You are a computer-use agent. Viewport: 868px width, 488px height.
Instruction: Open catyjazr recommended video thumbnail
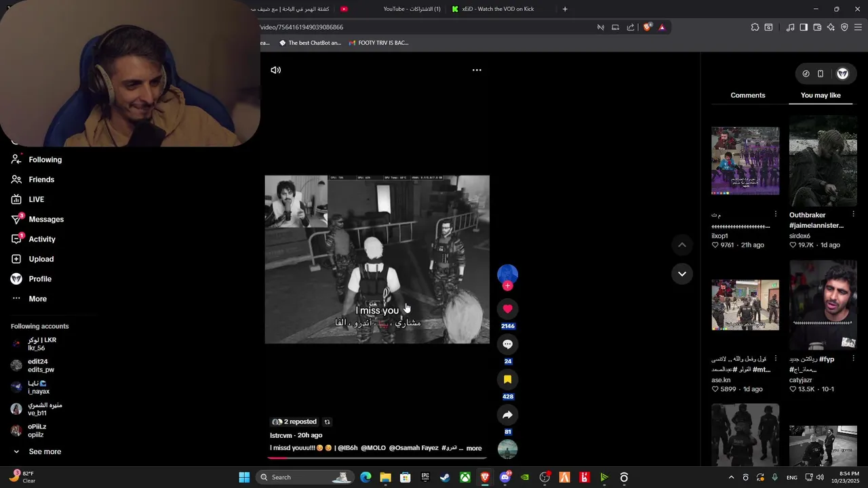(x=823, y=305)
